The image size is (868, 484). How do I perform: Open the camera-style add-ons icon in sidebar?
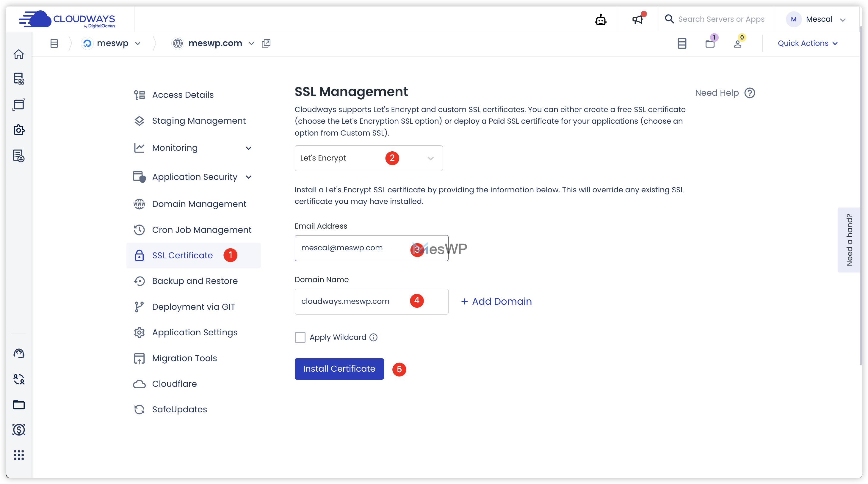point(19,130)
